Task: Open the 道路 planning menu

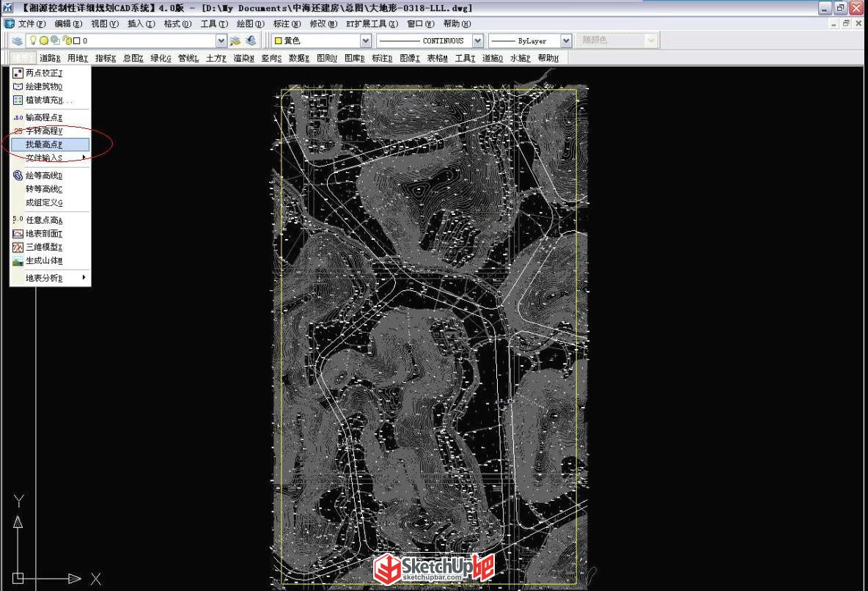Action: pos(50,58)
